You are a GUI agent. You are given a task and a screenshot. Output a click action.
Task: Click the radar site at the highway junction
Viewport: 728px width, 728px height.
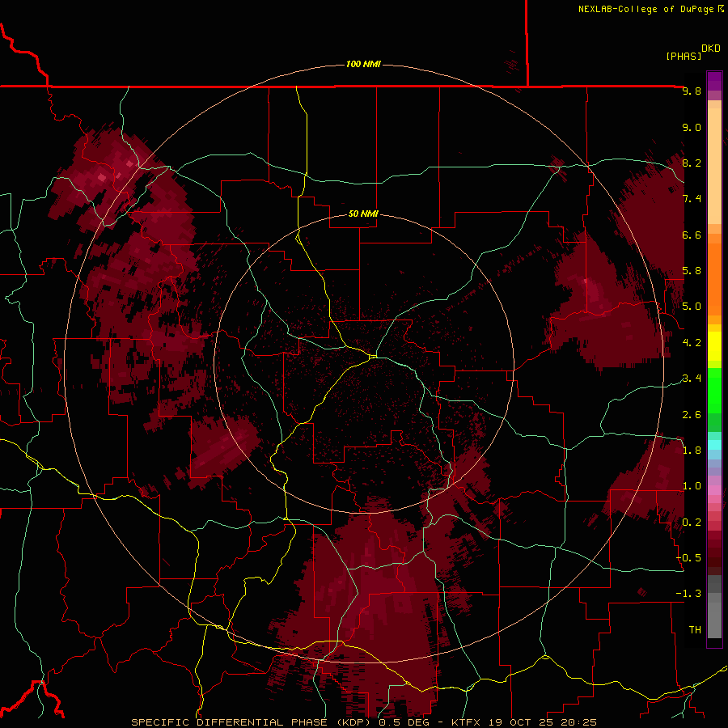373,357
